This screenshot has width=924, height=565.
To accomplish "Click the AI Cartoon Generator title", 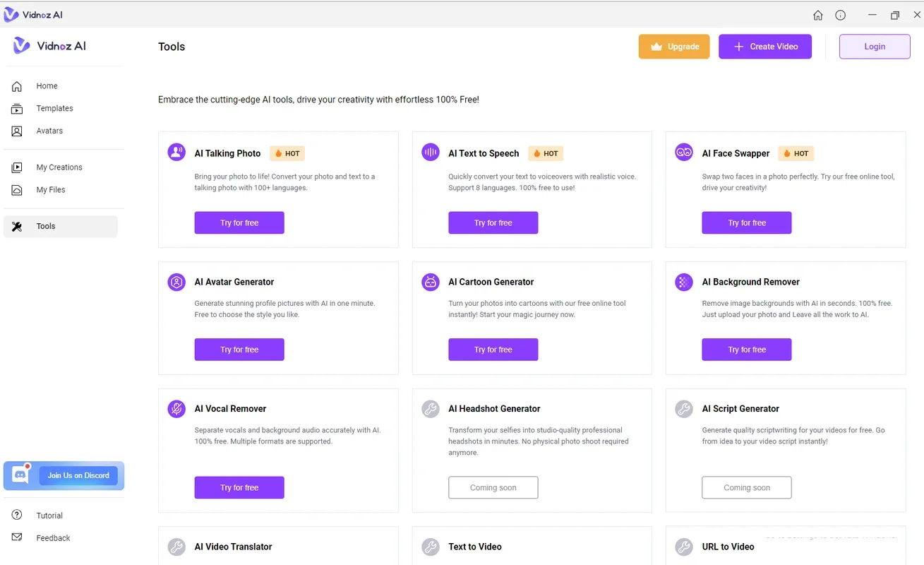I will click(x=491, y=282).
